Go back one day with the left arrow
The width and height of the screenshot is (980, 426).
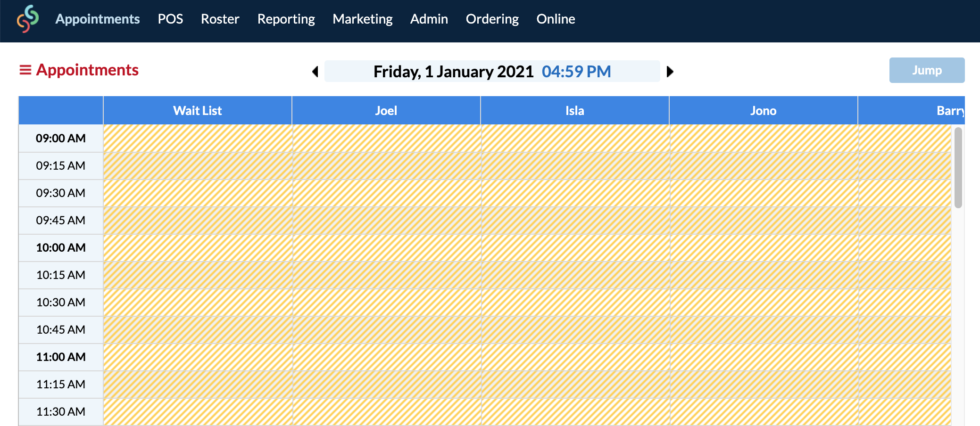[x=315, y=72]
